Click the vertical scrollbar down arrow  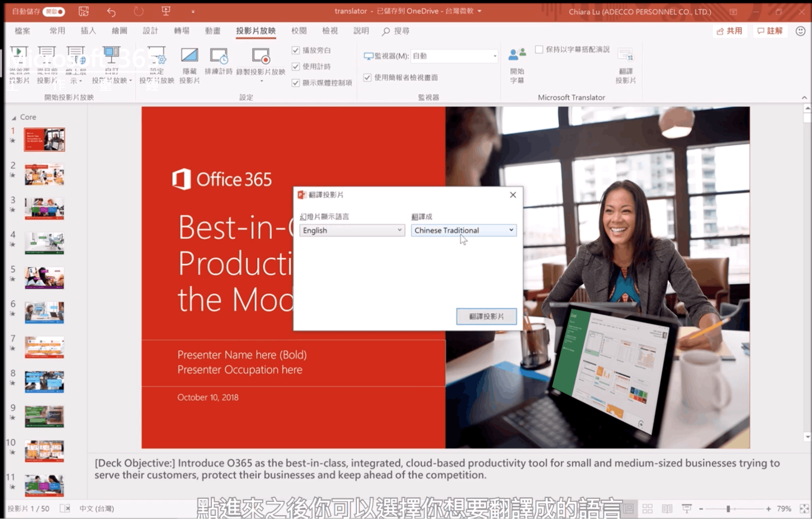point(807,437)
